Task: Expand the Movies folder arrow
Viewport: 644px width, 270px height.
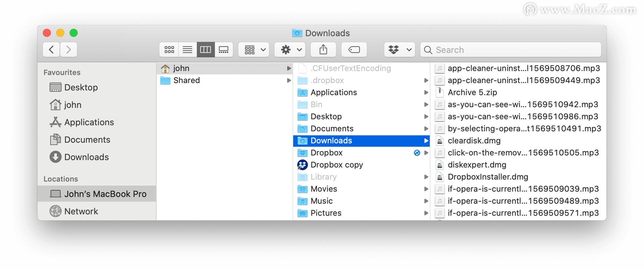Action: pos(426,189)
